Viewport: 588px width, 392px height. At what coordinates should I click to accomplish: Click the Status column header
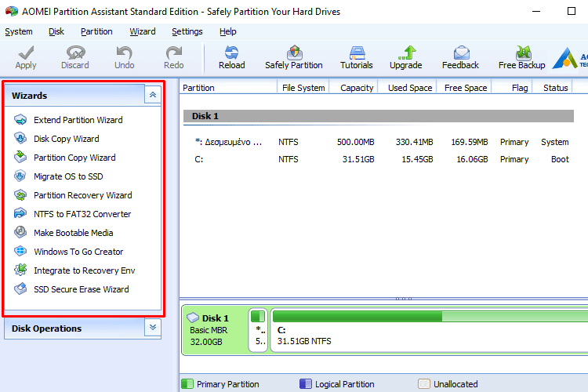tap(553, 88)
